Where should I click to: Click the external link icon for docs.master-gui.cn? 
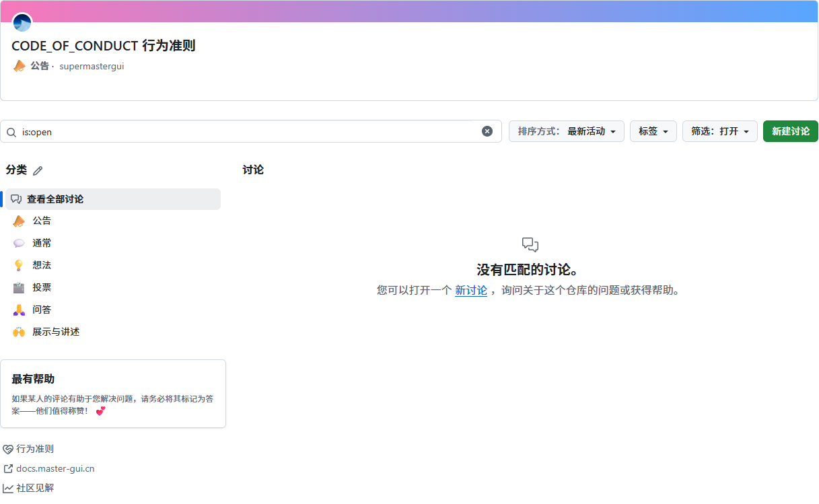[x=8, y=469]
